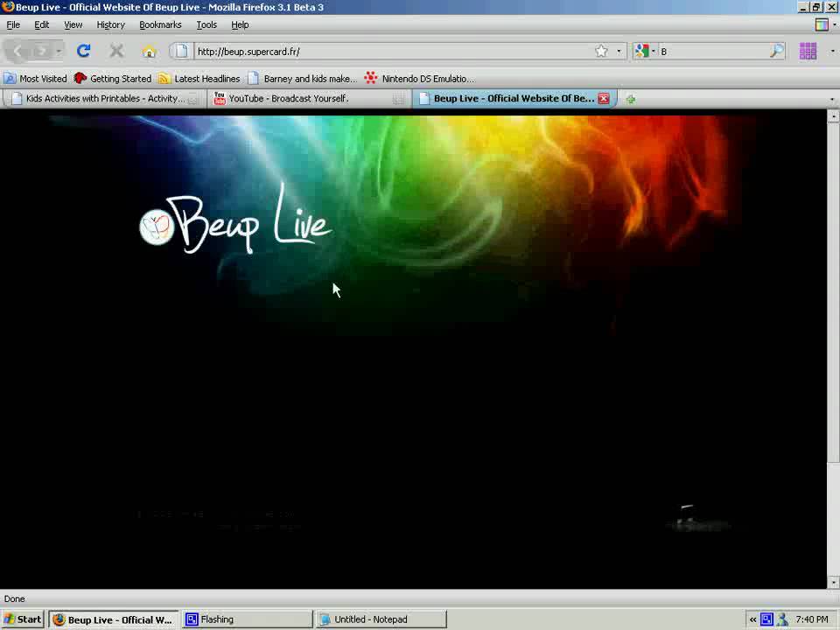Image resolution: width=840 pixels, height=630 pixels.
Task: Click the vertical scrollbar thumb
Action: [833, 292]
